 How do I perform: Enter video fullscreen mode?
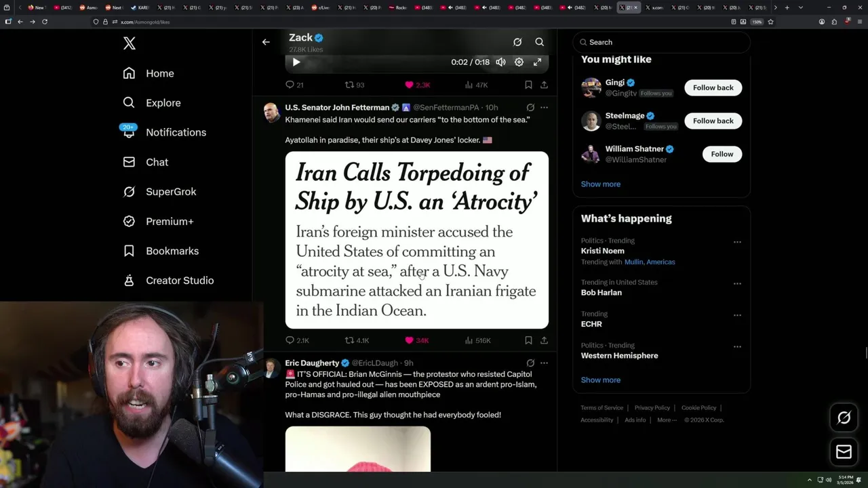click(537, 62)
